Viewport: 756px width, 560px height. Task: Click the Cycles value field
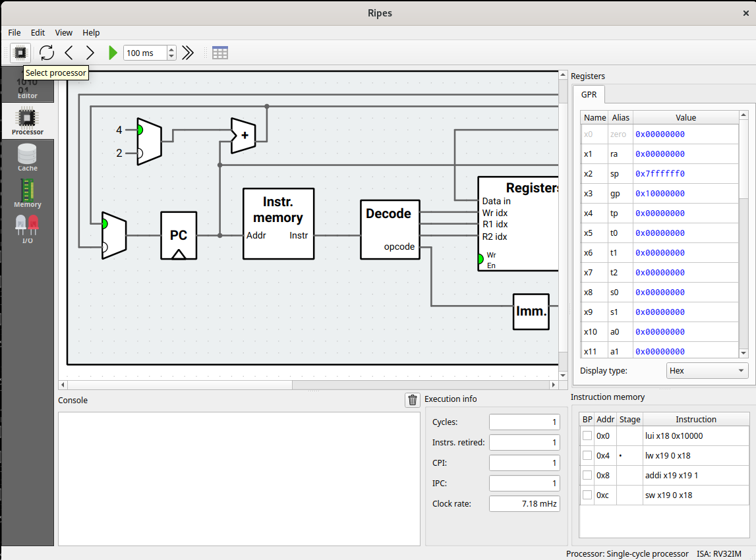pyautogui.click(x=525, y=422)
